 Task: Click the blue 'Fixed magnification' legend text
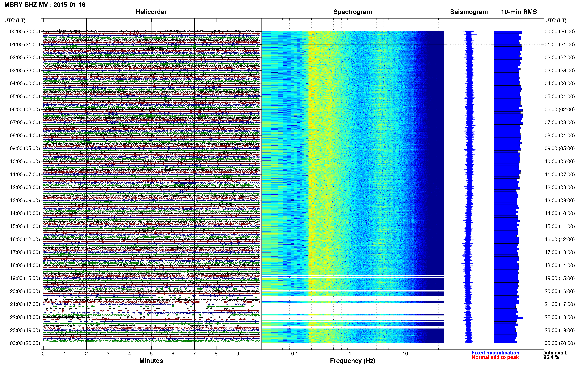pos(495,353)
